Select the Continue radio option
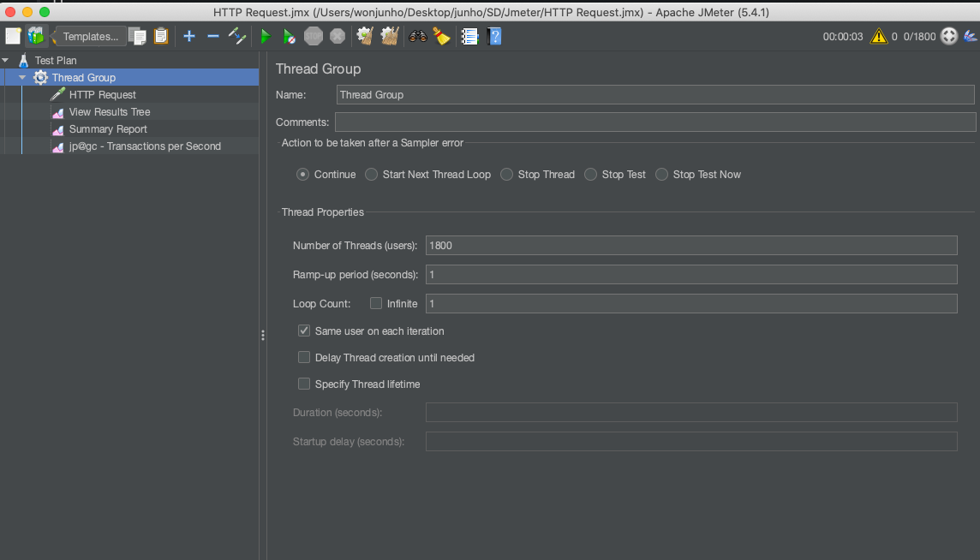Screen dimensions: 980x560 click(303, 175)
